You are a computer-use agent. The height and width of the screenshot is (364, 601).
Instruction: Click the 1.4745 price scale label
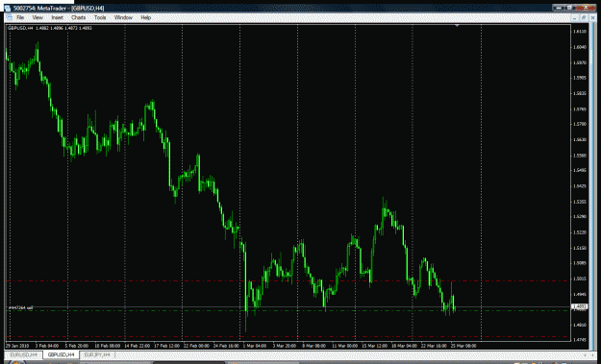point(580,339)
